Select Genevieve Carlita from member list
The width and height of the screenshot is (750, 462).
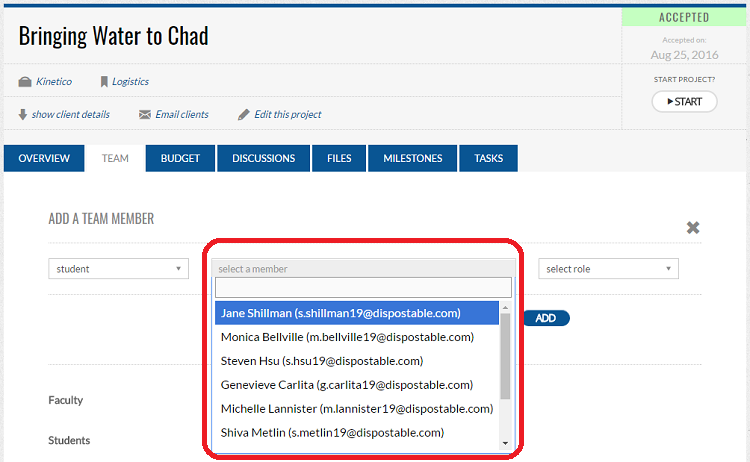[357, 385]
